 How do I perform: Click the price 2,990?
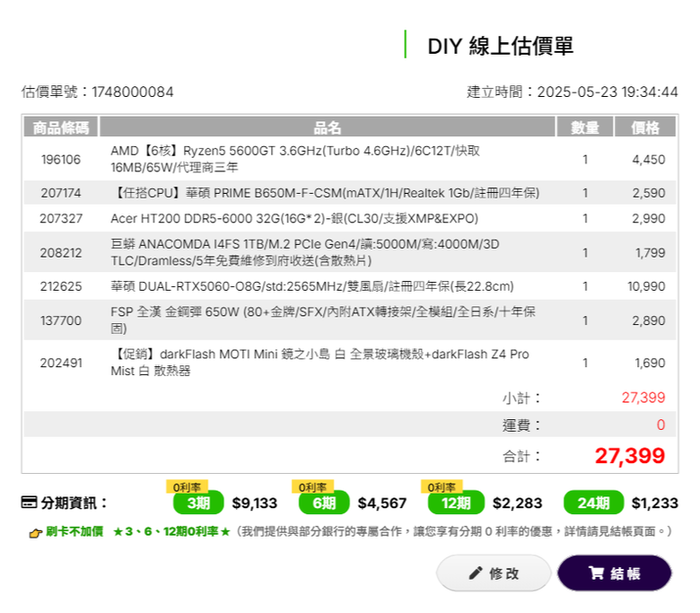coord(648,218)
